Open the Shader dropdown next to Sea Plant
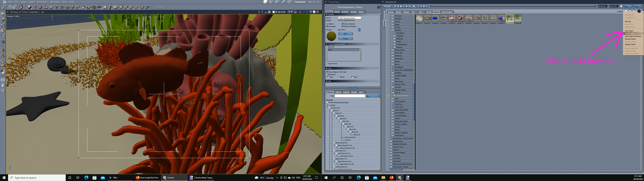Screen dimensions: 644x181 359,30
